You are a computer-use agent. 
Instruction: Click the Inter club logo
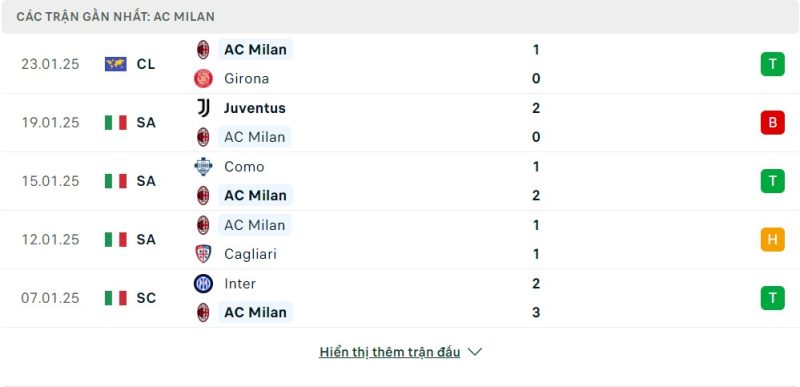coord(203,283)
